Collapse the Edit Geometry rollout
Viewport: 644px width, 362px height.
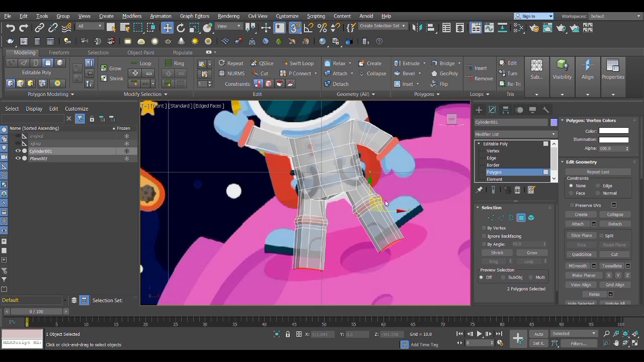[562, 162]
